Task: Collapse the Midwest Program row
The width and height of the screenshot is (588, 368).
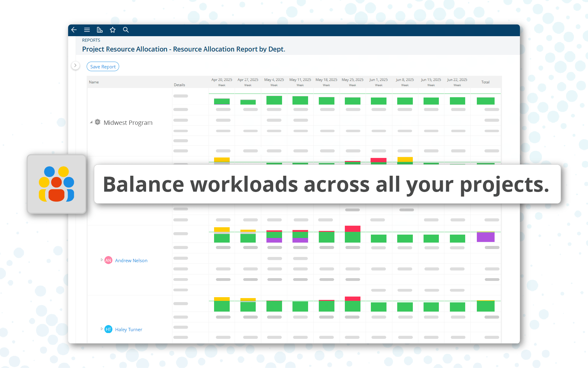Action: [91, 122]
